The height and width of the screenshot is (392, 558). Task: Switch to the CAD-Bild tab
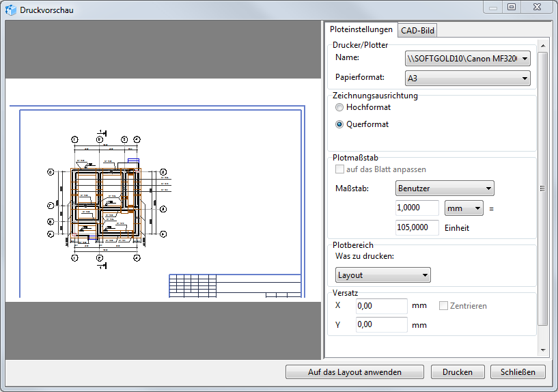click(417, 30)
